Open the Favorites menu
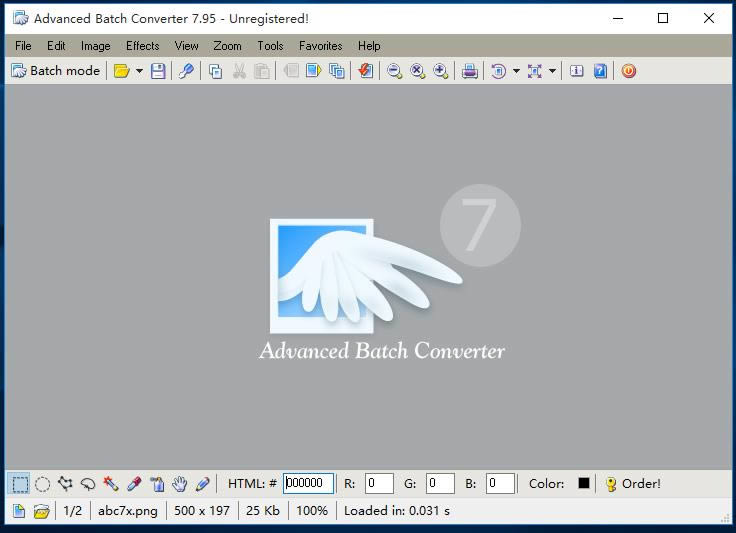 pos(321,46)
